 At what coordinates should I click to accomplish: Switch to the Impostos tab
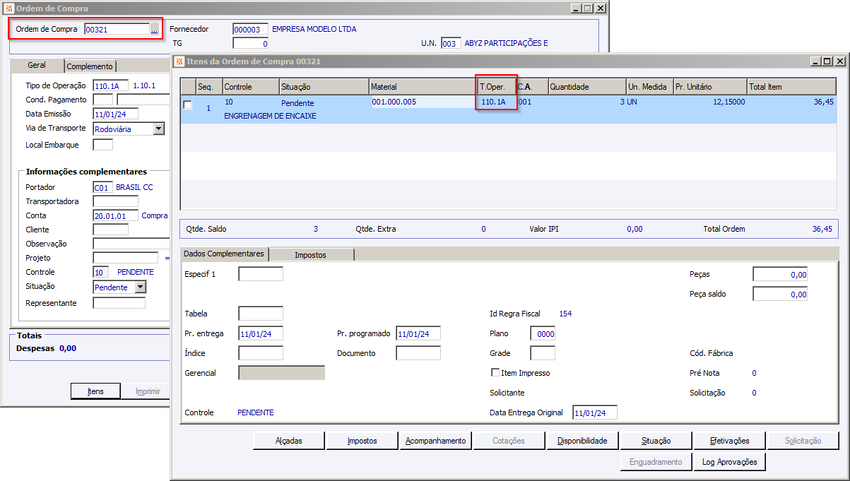[x=311, y=254]
